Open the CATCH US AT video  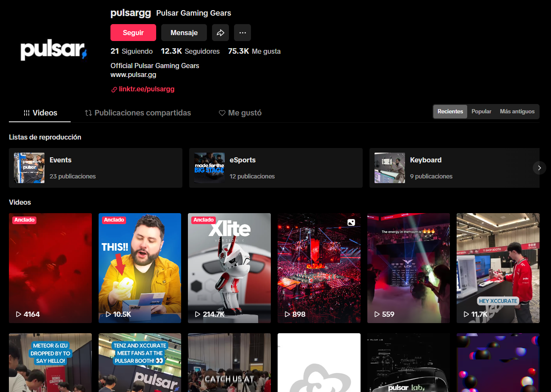[x=229, y=363]
